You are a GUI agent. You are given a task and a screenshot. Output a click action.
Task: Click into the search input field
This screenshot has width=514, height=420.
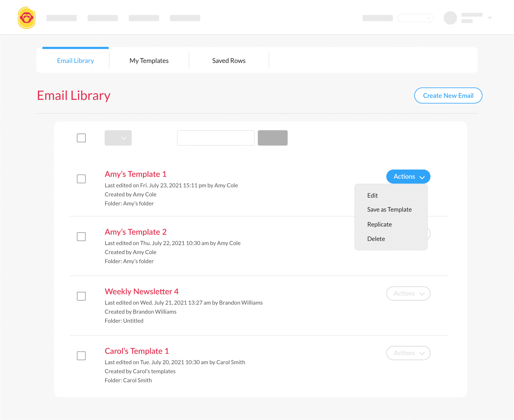(216, 138)
